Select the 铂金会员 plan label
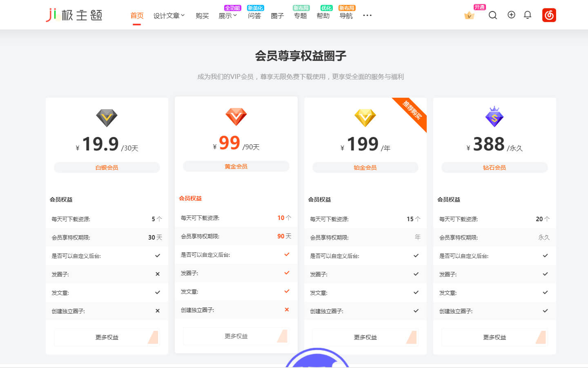 [365, 168]
